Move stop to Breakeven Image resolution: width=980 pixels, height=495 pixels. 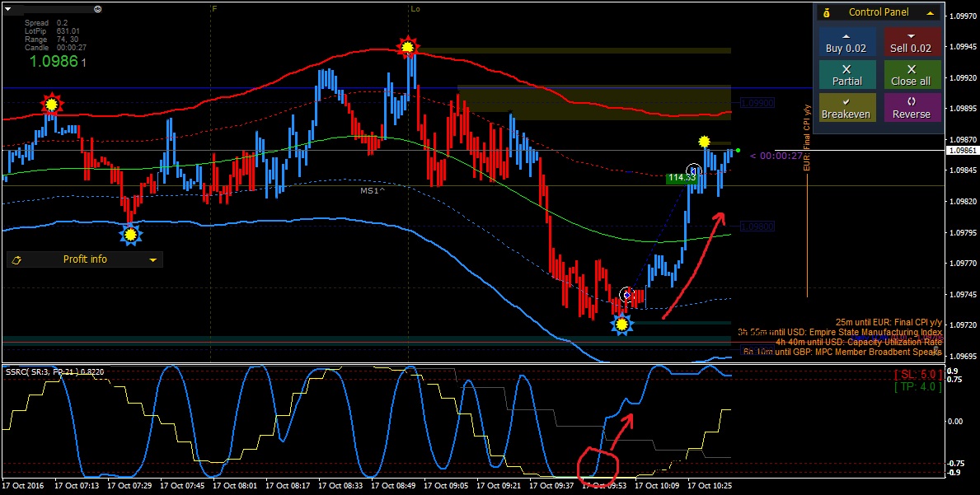point(846,107)
